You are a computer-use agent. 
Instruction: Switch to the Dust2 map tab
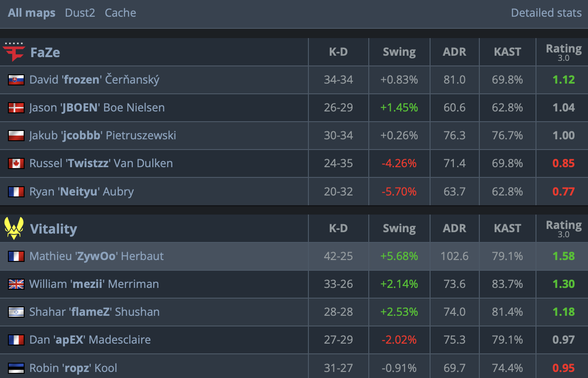click(x=80, y=13)
